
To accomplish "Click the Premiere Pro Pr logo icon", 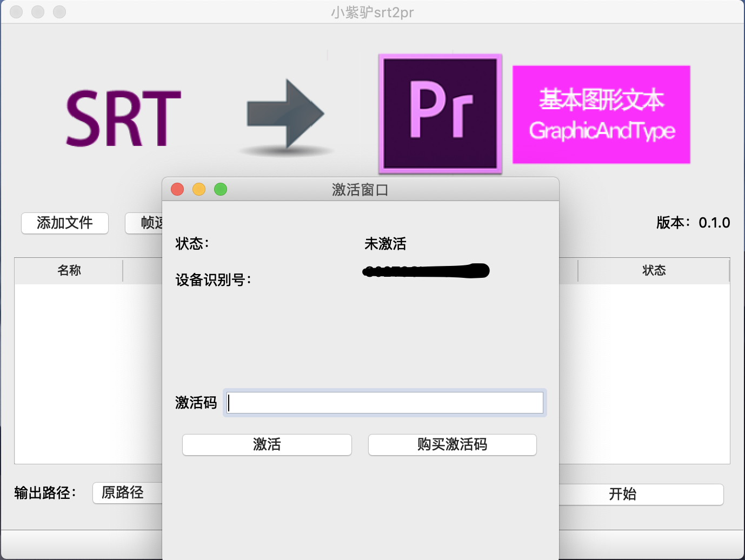I will [x=441, y=114].
